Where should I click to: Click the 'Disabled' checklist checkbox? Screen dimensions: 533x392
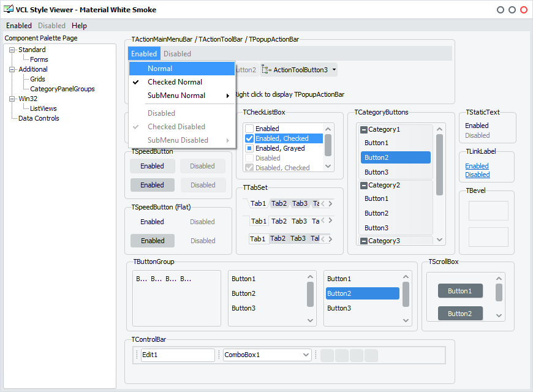click(x=249, y=158)
